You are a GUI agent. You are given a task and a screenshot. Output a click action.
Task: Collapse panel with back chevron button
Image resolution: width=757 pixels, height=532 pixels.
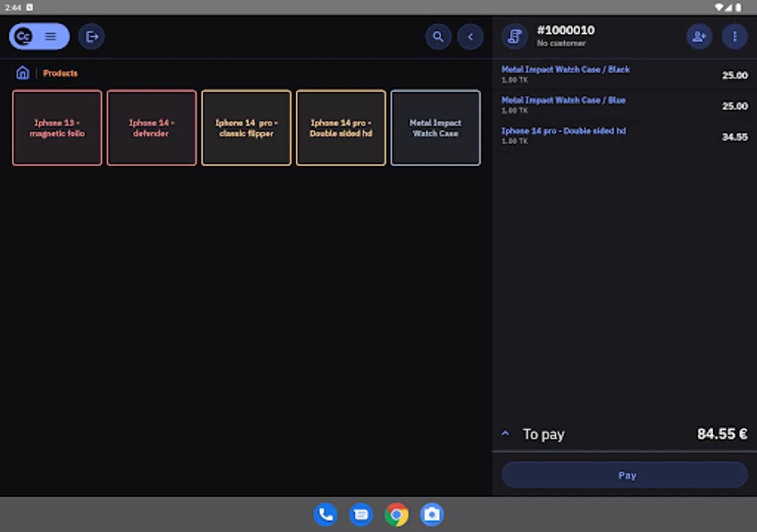point(471,37)
